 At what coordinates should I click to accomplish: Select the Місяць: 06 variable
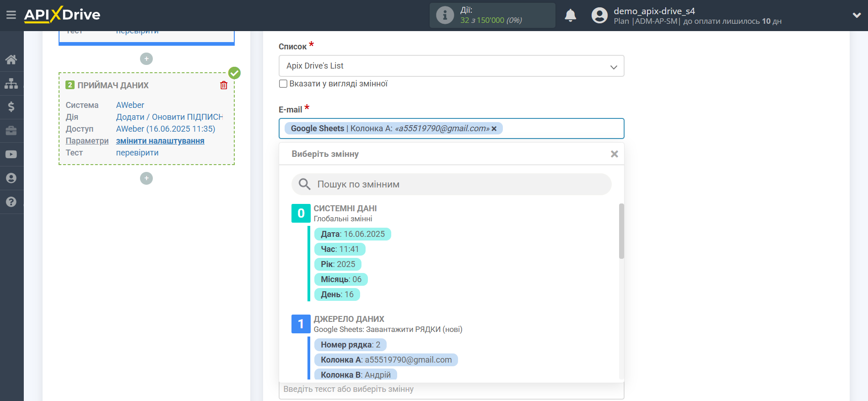341,279
